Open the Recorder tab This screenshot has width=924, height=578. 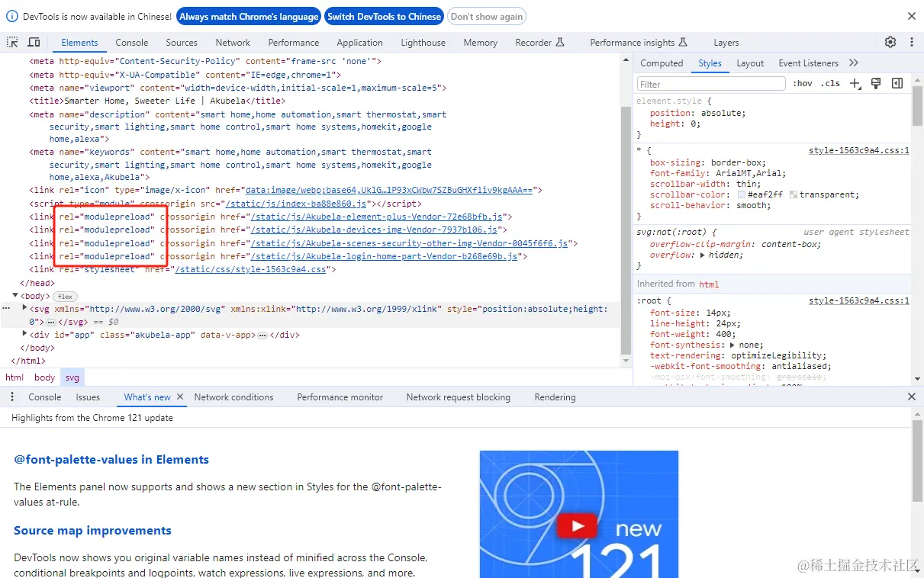pyautogui.click(x=539, y=43)
